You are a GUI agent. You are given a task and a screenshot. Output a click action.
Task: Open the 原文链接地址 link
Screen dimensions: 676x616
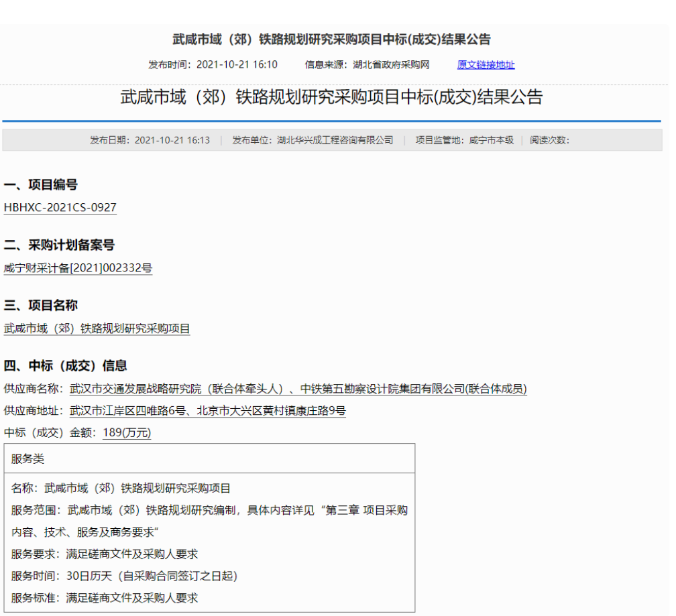tap(486, 64)
